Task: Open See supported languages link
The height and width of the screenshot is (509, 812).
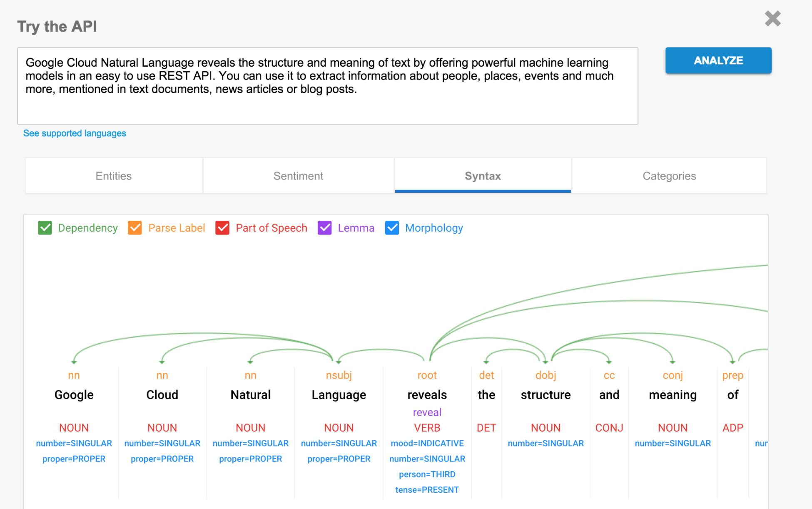Action: (75, 133)
